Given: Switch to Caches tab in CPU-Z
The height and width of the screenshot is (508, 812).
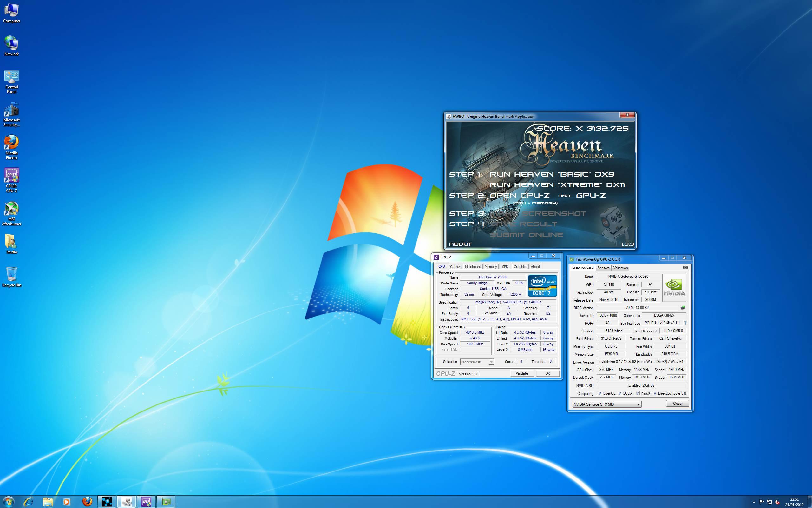Looking at the screenshot, I should [x=456, y=266].
